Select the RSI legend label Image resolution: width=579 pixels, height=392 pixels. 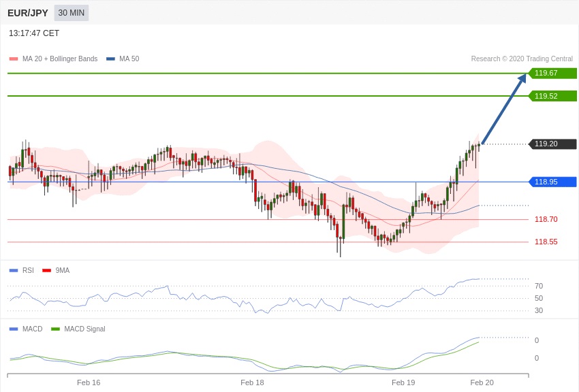coord(28,270)
